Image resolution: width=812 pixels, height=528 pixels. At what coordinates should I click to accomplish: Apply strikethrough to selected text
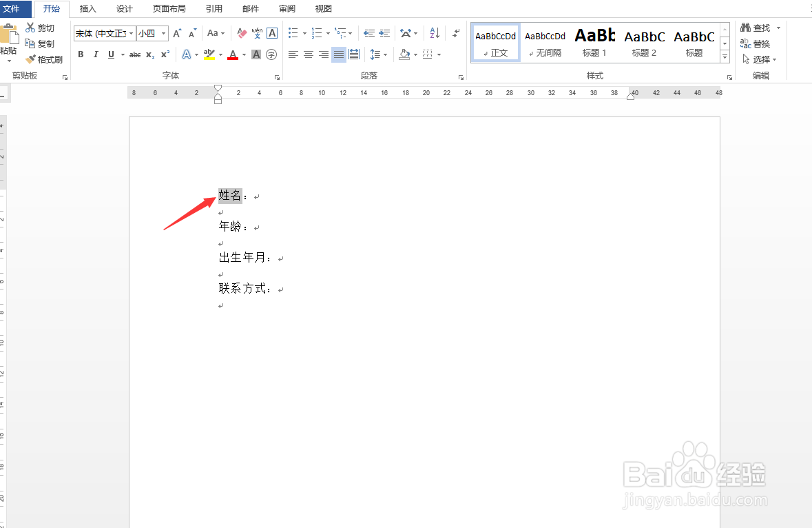pos(135,54)
